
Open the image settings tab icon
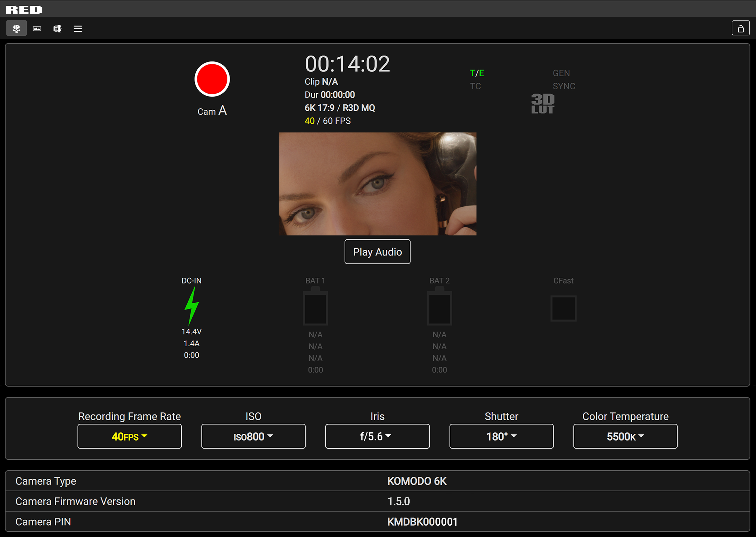pos(37,29)
